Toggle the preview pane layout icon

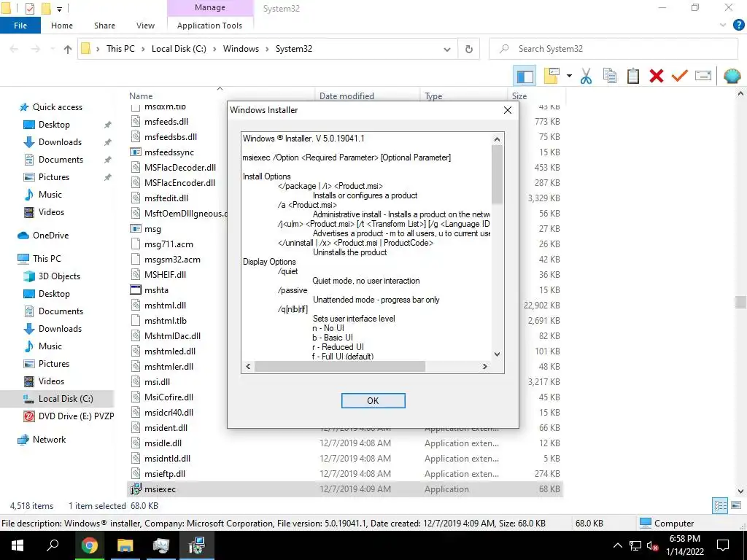(525, 76)
